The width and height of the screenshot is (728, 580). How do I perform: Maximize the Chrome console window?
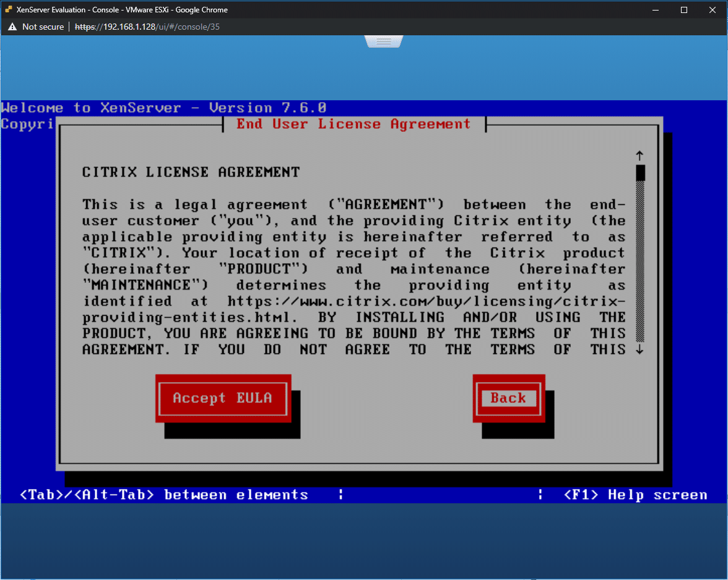(x=684, y=10)
